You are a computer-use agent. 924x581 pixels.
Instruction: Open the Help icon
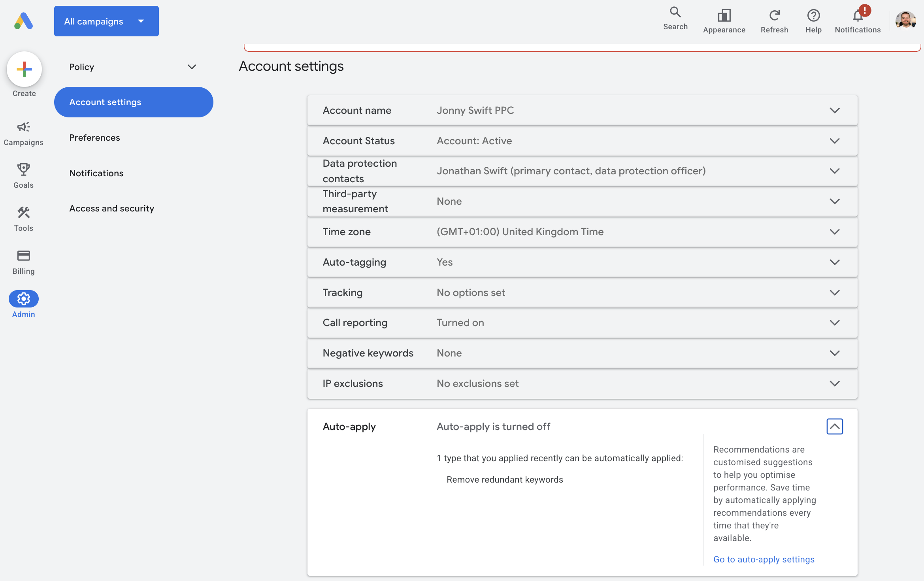click(x=813, y=15)
